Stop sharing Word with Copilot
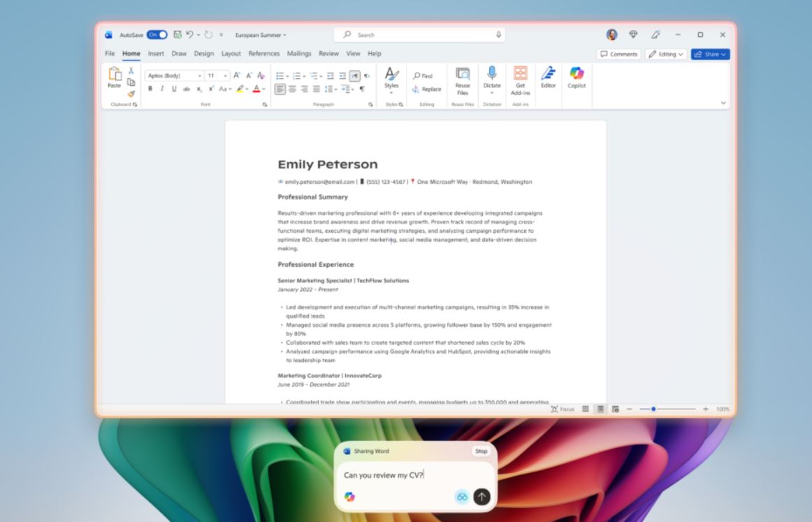This screenshot has width=812, height=522. point(481,451)
